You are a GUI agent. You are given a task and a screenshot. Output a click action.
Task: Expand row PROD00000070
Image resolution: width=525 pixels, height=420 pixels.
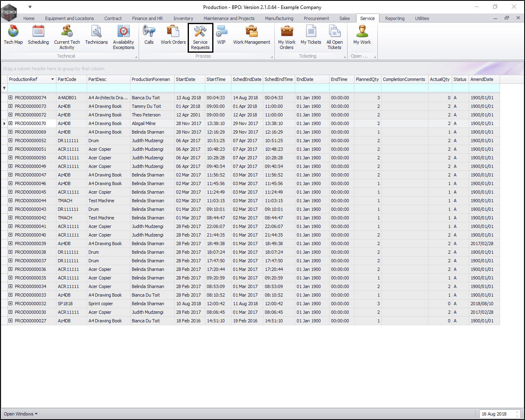[11, 123]
